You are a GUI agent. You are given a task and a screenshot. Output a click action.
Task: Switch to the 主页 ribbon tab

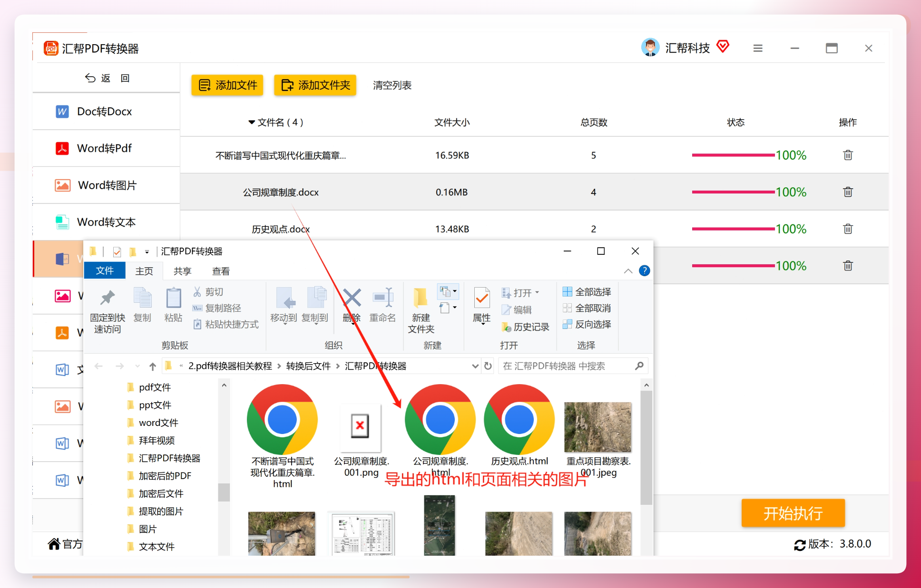coord(144,271)
